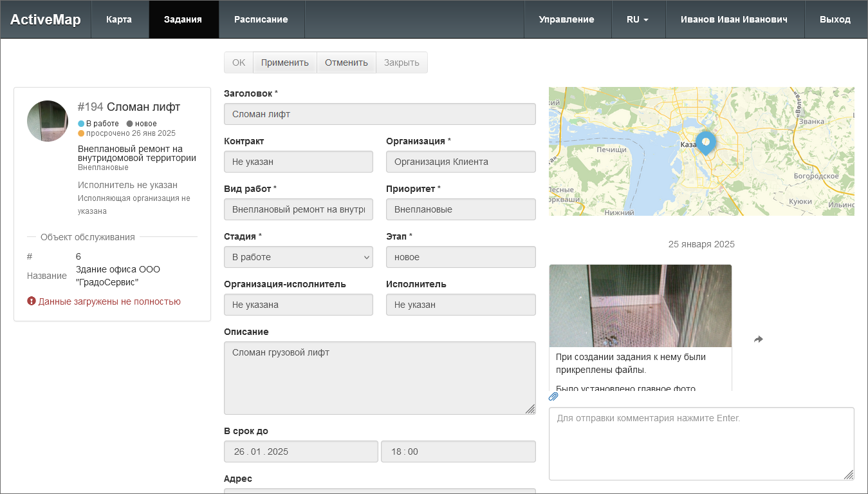Open the Задания tab

click(x=183, y=19)
